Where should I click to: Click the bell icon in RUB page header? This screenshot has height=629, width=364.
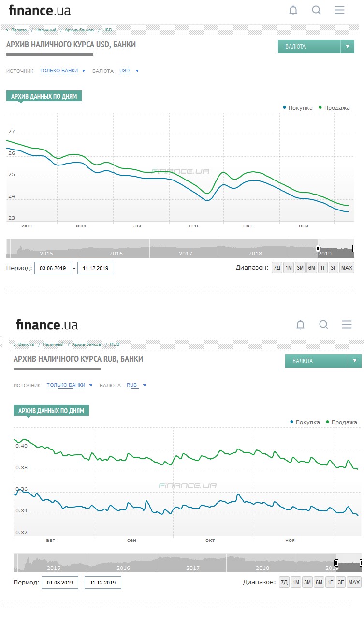click(x=300, y=324)
